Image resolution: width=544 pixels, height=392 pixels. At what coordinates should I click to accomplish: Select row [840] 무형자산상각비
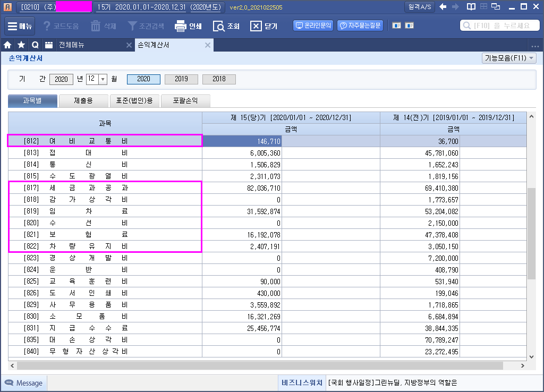click(x=267, y=352)
